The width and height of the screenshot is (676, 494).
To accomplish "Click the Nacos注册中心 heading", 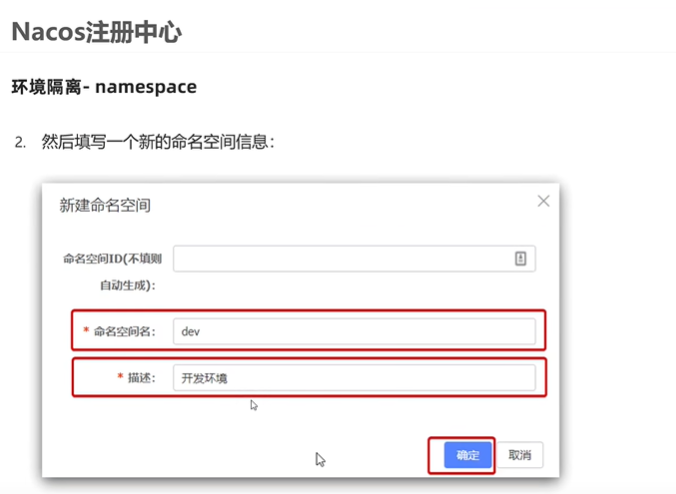I will tap(97, 32).
